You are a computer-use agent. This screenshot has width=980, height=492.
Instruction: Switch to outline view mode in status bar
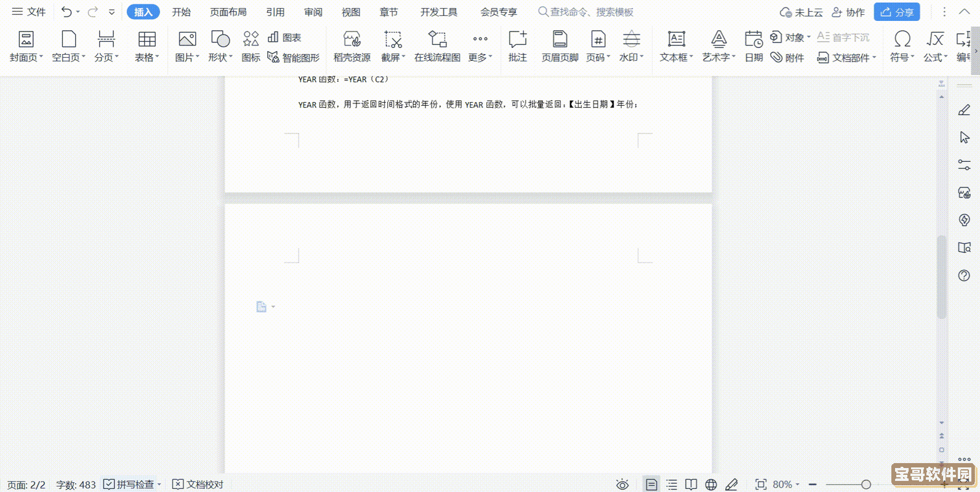(x=672, y=485)
